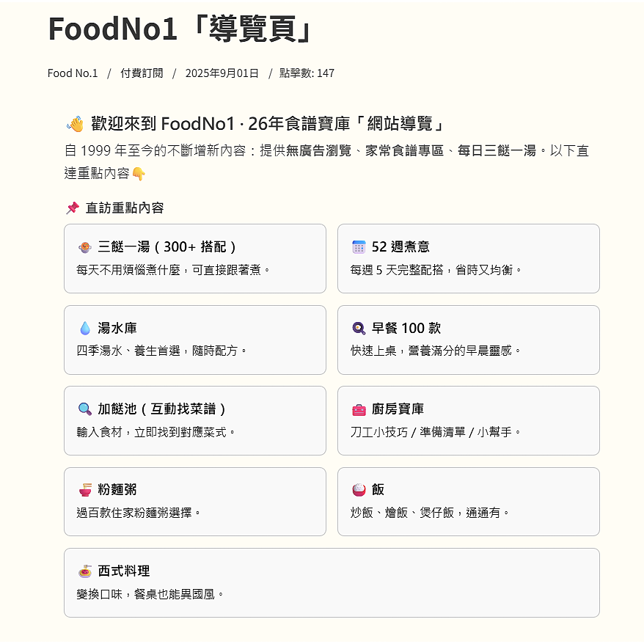
Task: Open the 三餸一湯（300+ 搭配）card title
Action: tap(167, 247)
